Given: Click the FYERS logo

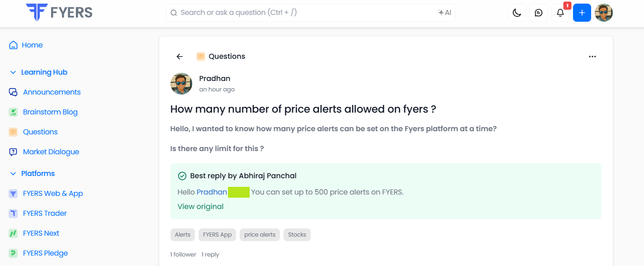Looking at the screenshot, I should (59, 12).
